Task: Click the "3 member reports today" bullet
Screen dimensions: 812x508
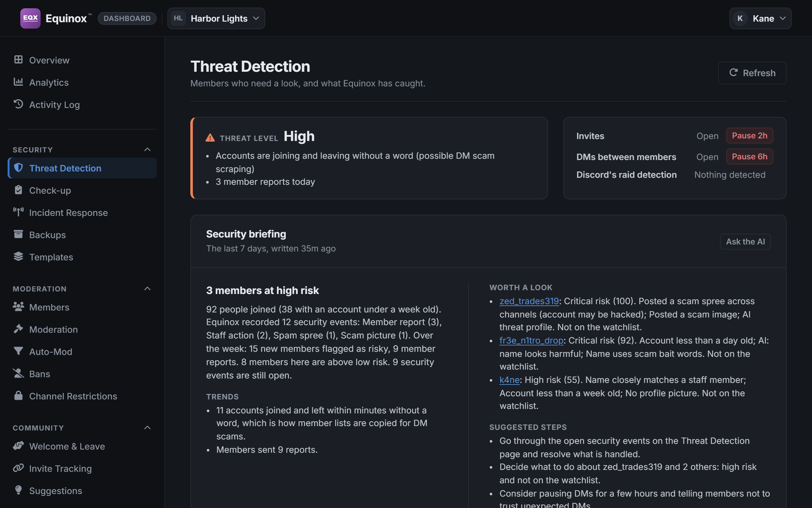Action: click(265, 182)
